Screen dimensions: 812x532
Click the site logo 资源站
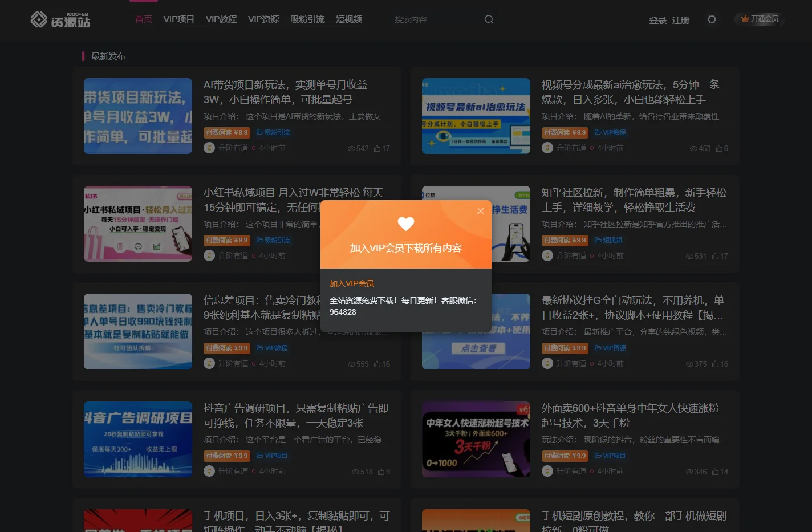pyautogui.click(x=60, y=19)
